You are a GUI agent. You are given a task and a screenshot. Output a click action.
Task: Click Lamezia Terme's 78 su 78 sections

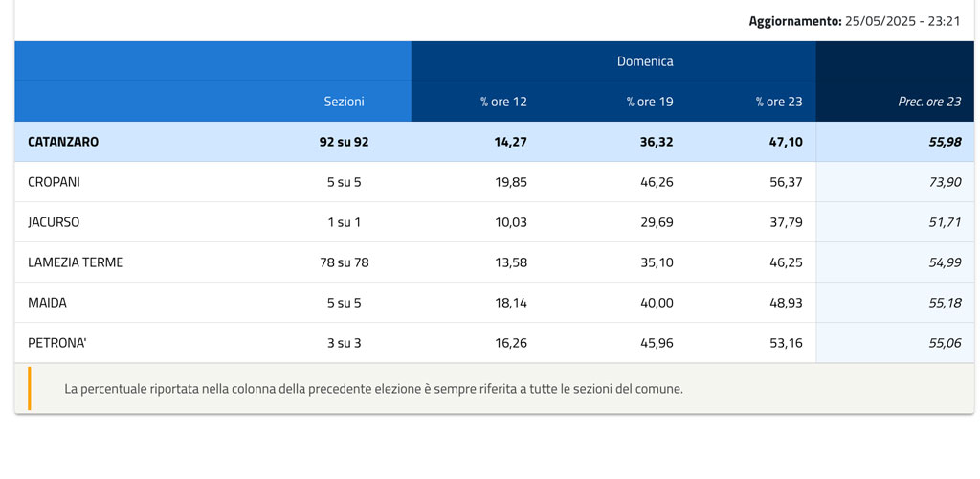(x=344, y=262)
